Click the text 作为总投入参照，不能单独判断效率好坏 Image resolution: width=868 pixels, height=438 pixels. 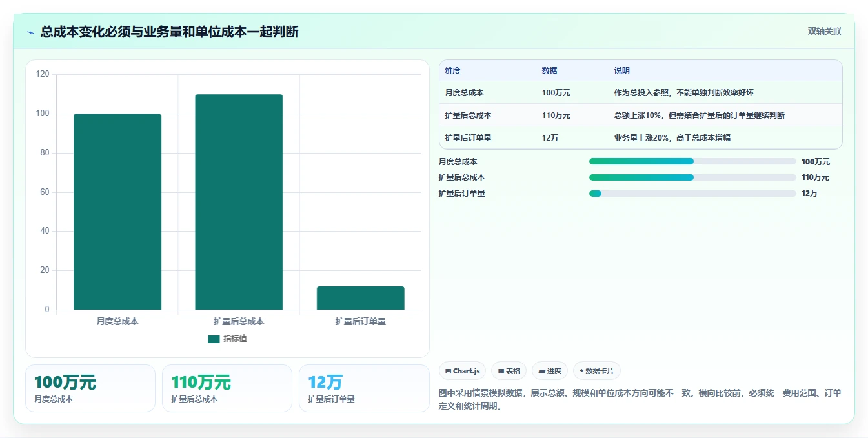(x=684, y=93)
